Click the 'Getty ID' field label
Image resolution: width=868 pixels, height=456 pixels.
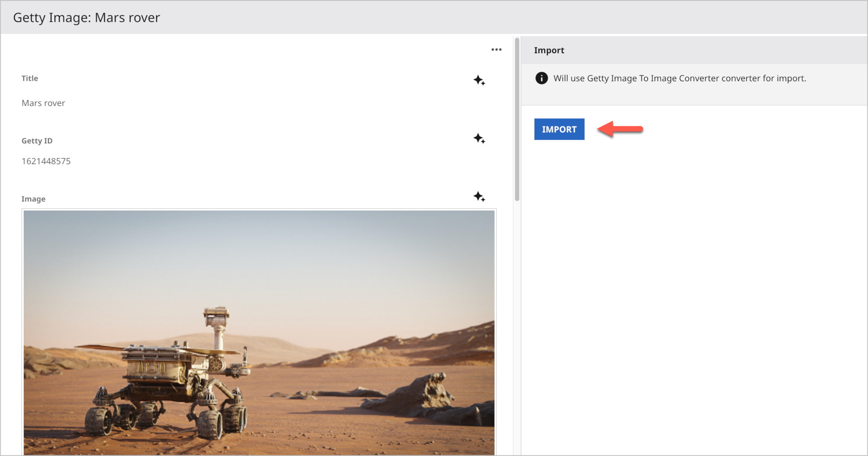pyautogui.click(x=37, y=141)
